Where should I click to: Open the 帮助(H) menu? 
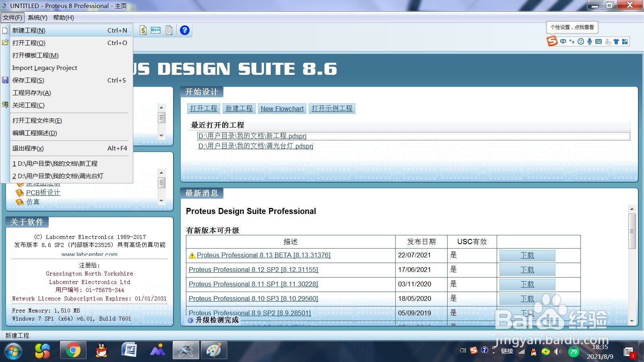point(64,17)
